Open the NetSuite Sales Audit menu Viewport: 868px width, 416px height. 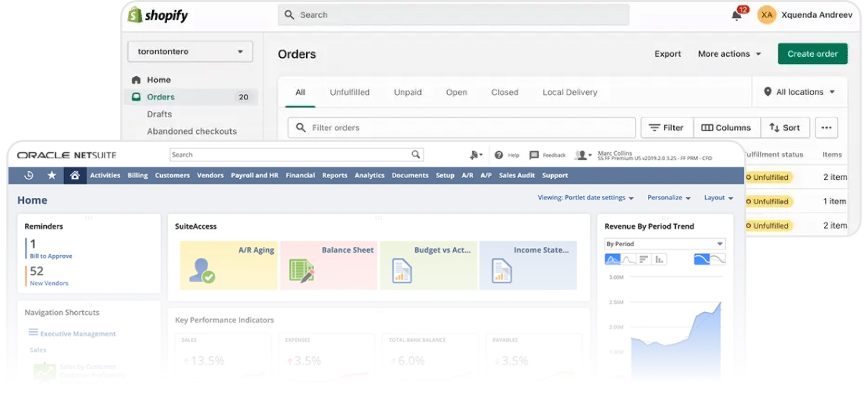click(x=517, y=175)
